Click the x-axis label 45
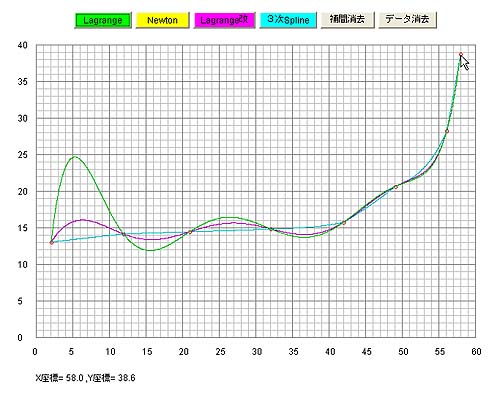500x395 pixels. pos(366,351)
